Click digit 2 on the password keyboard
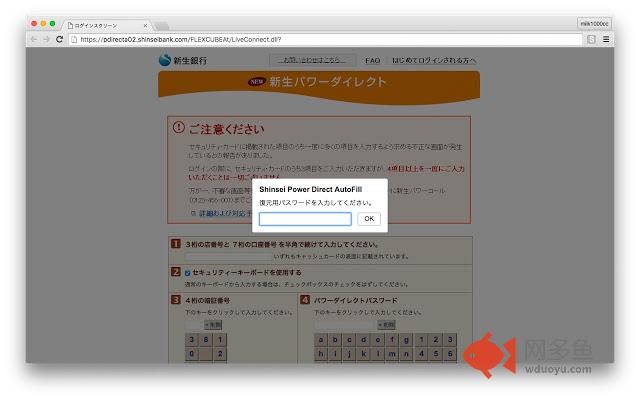The height and width of the screenshot is (400, 640). click(436, 340)
